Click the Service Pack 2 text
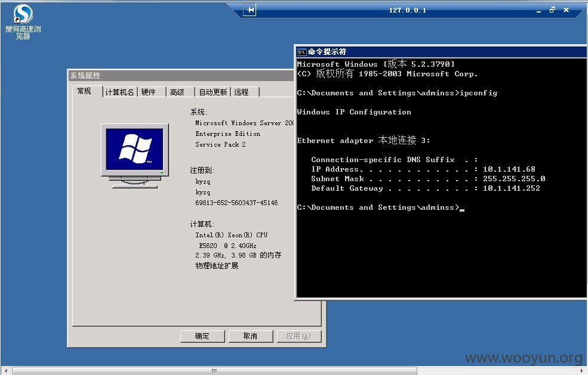 (220, 144)
